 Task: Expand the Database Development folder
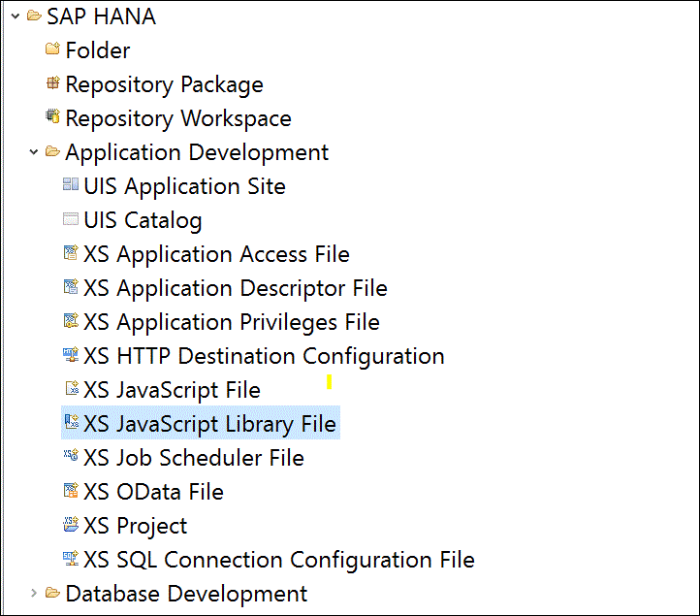(x=34, y=594)
